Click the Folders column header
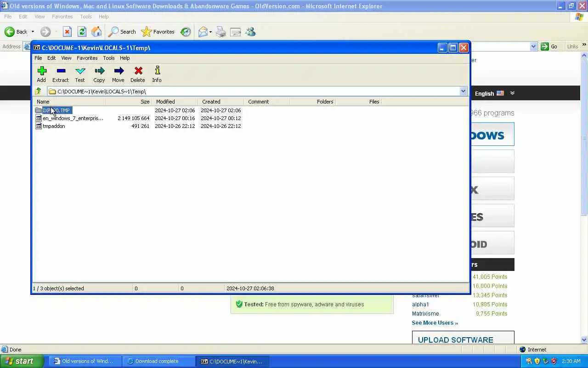588x368 pixels. [313, 102]
